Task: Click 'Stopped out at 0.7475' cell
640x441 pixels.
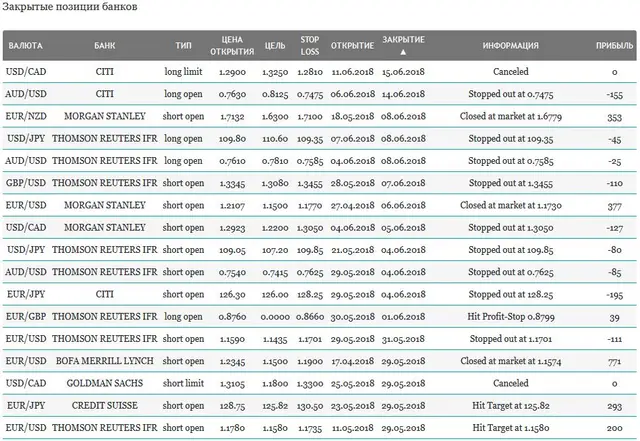Action: (511, 94)
